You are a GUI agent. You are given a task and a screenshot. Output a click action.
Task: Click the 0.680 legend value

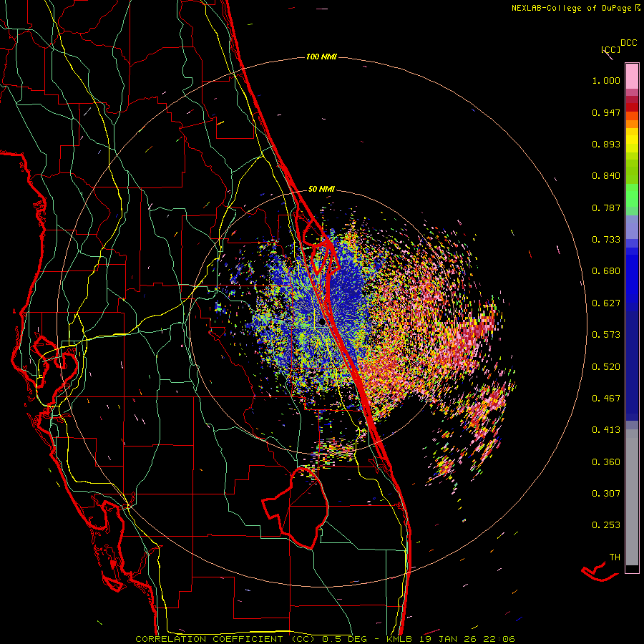tap(606, 271)
